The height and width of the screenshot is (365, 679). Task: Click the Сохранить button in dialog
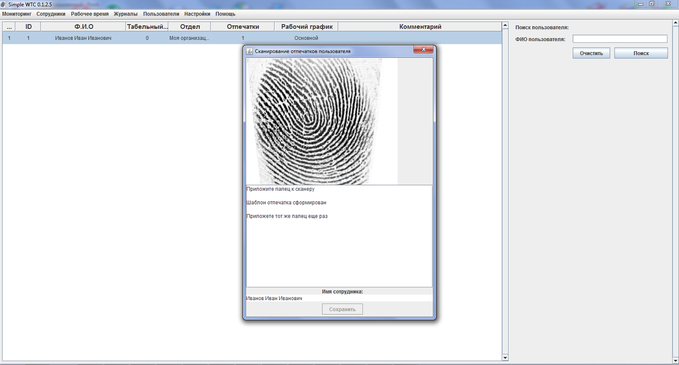[342, 309]
